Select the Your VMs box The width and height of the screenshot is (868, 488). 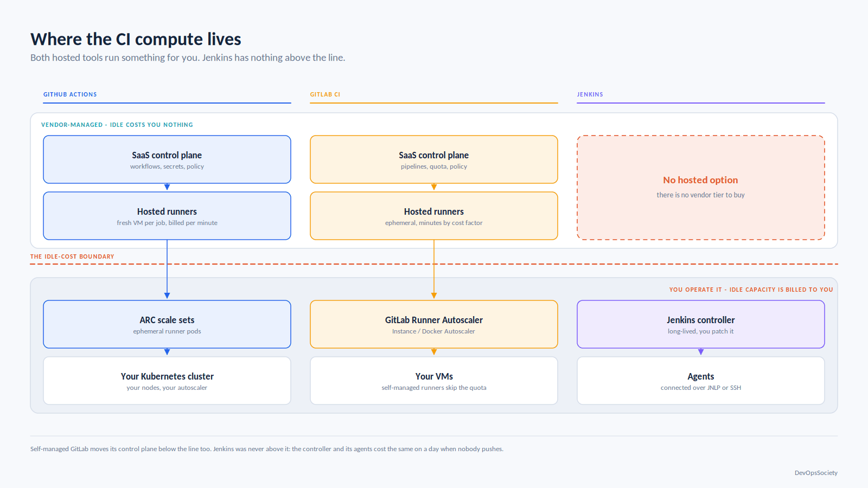(434, 381)
